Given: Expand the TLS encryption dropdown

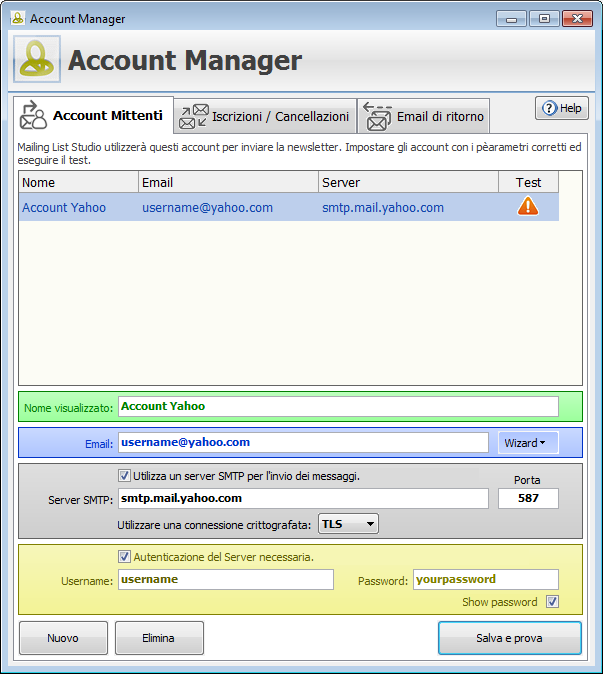Looking at the screenshot, I should [348, 524].
